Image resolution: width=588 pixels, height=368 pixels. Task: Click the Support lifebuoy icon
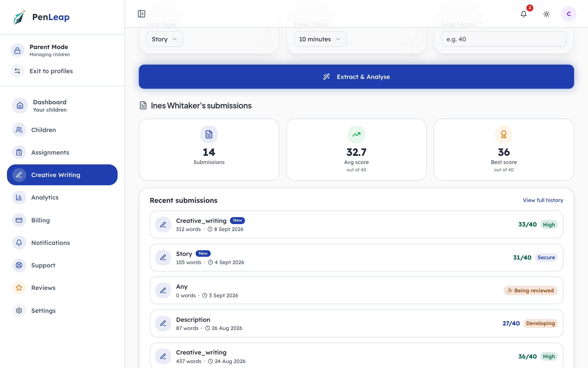tap(19, 265)
